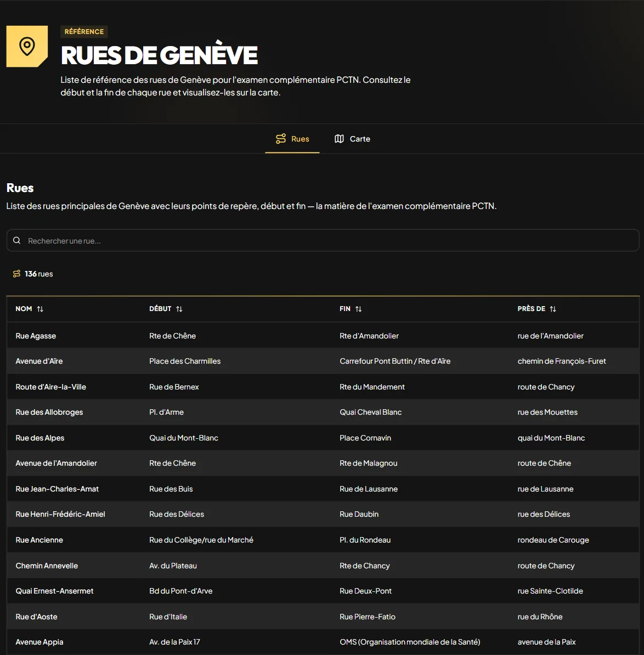Click Bd du Pont-d'Arve start cell
Screen dimensions: 644x655
181,591
